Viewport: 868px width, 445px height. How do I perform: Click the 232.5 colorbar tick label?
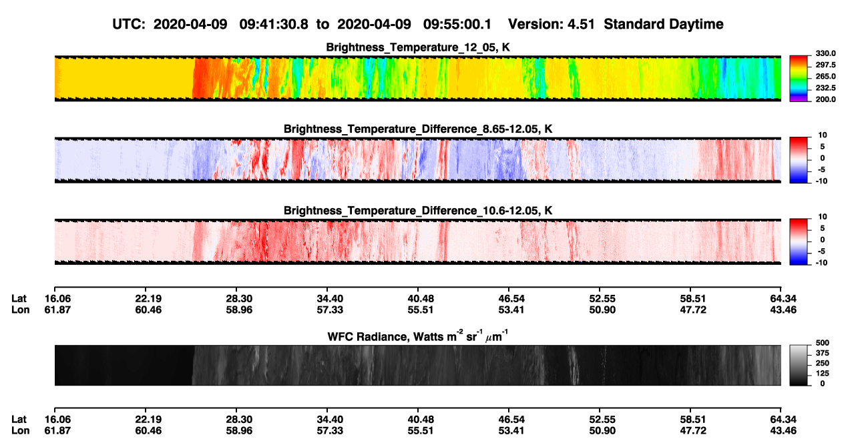pyautogui.click(x=825, y=87)
